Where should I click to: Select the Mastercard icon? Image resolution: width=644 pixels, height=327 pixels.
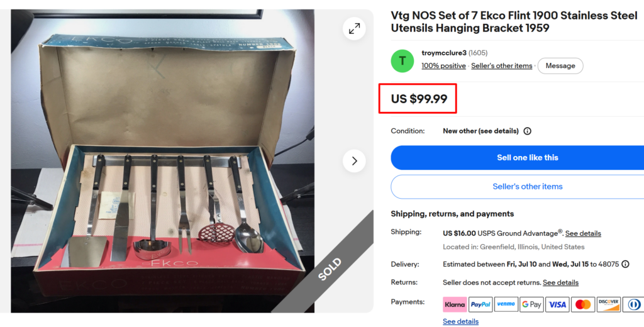pyautogui.click(x=583, y=304)
